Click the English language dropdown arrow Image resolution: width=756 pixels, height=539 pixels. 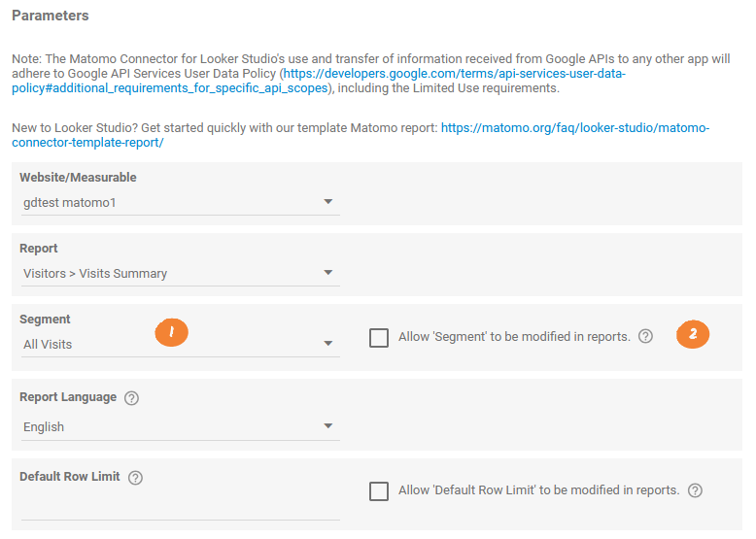point(328,426)
